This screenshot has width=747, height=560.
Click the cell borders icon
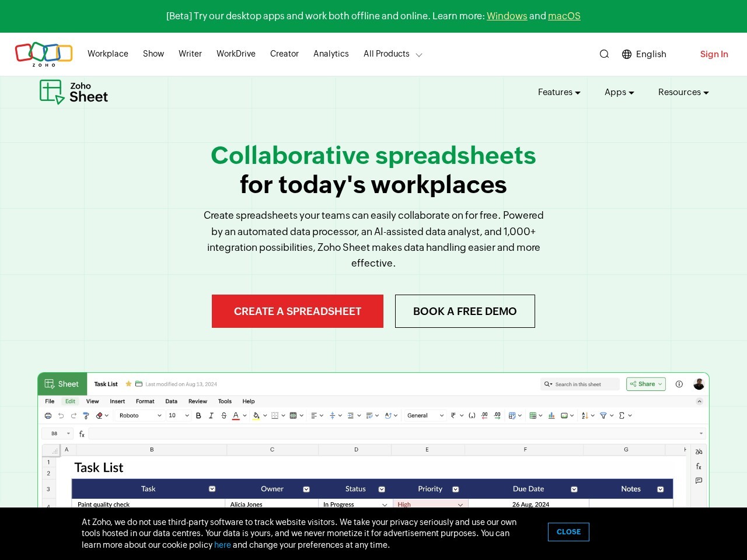pos(275,415)
